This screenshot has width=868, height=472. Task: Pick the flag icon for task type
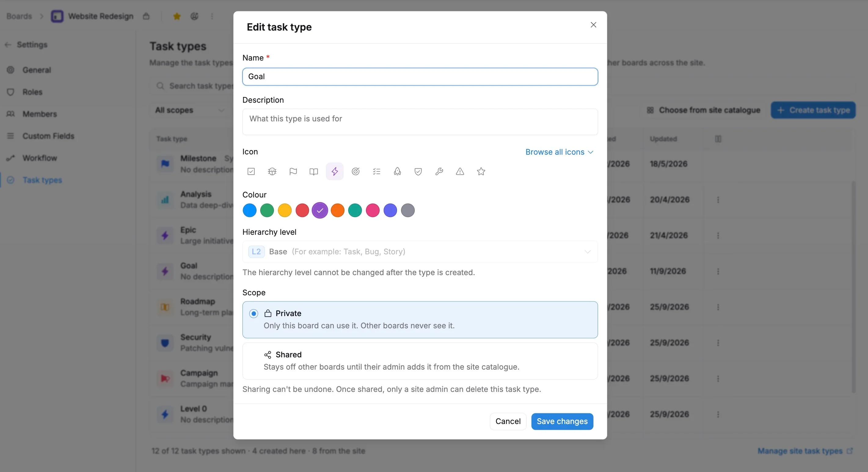(x=293, y=171)
